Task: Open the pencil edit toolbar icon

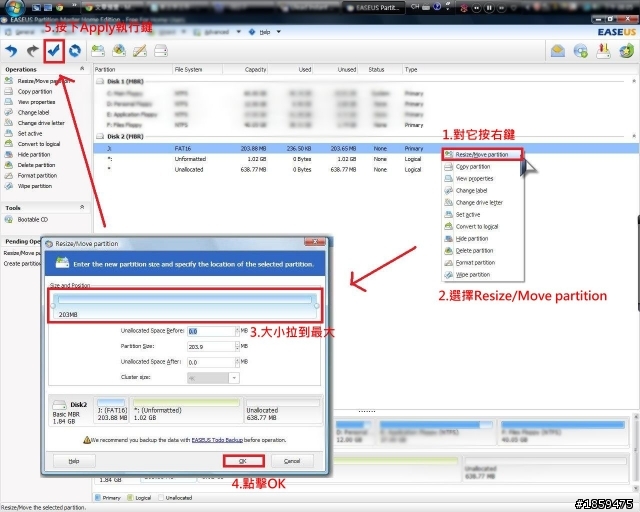Action: click(x=140, y=51)
